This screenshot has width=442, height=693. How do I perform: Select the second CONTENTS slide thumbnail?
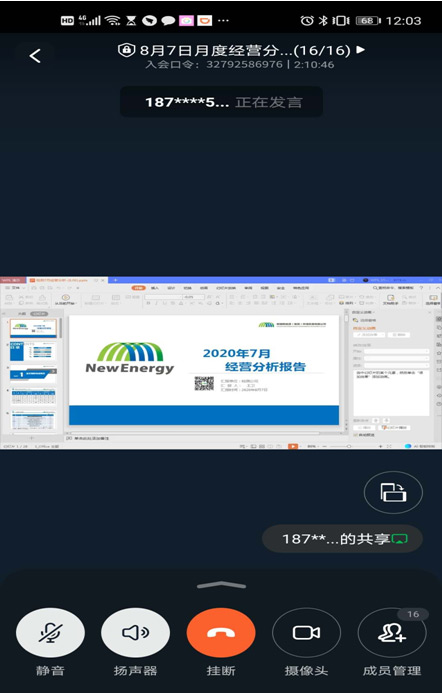33,351
